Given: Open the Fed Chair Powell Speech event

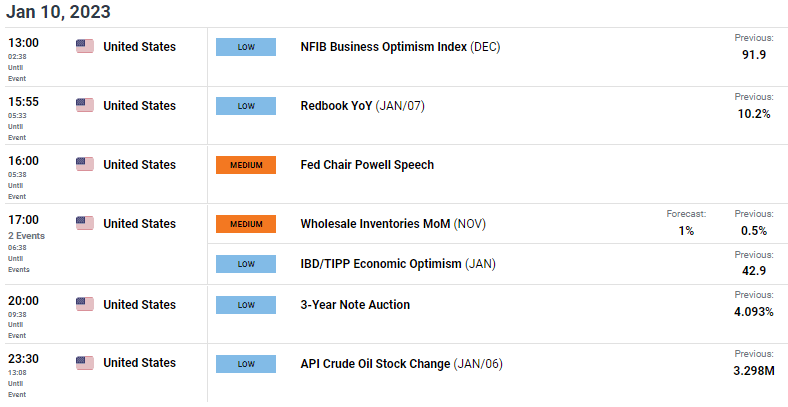Looking at the screenshot, I should [367, 165].
